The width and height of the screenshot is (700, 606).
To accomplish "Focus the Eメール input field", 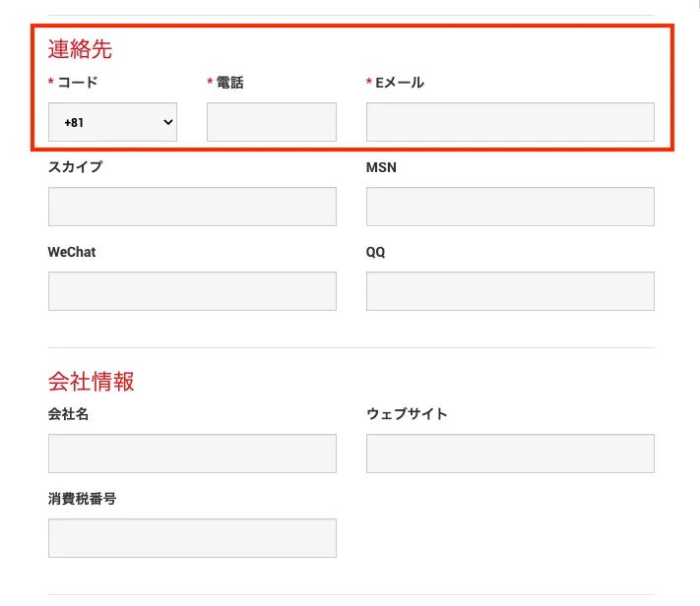I will (x=510, y=122).
